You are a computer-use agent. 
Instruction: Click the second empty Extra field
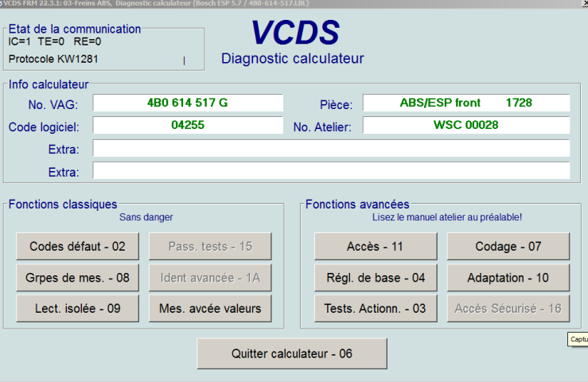point(332,171)
